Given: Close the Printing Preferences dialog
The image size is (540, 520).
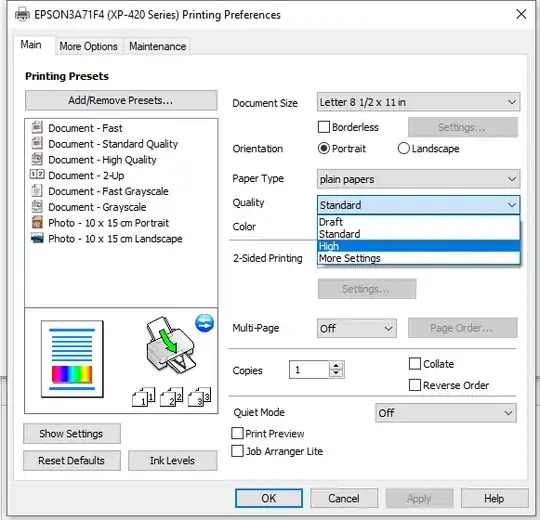Looking at the screenshot, I should pyautogui.click(x=521, y=14).
